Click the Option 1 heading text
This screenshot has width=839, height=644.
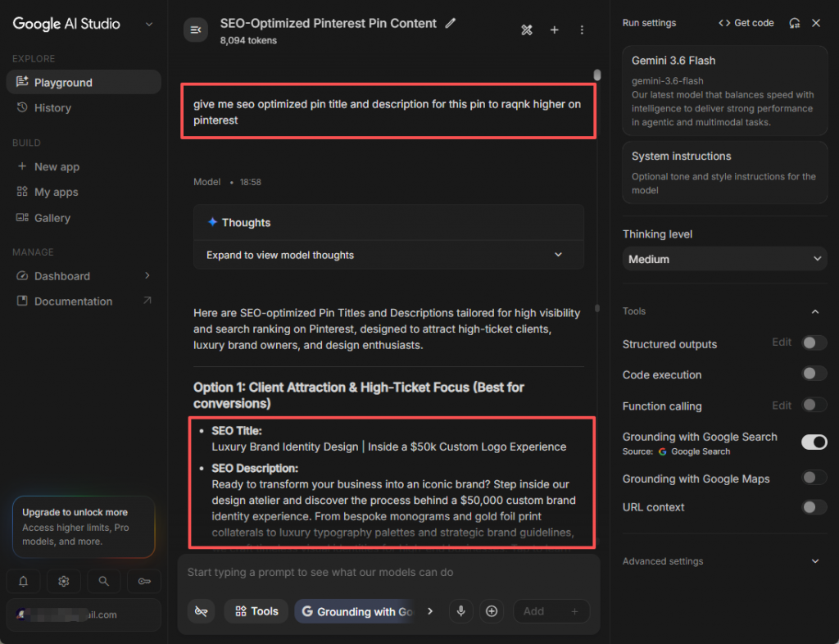tap(359, 395)
